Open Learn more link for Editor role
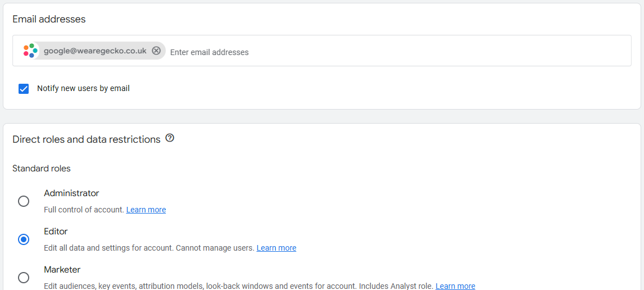This screenshot has height=290, width=644. 276,248
